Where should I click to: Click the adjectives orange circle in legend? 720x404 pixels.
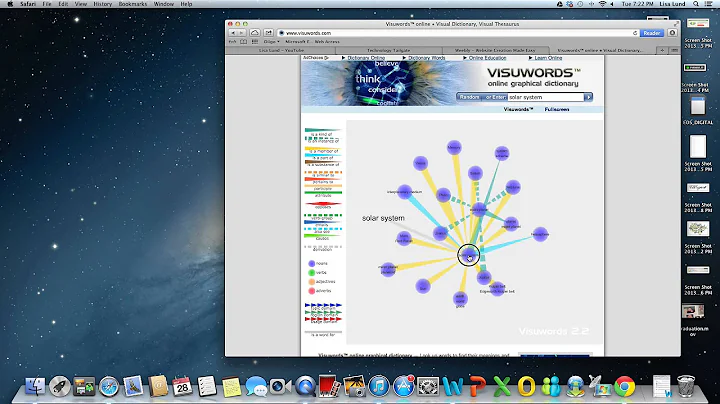tap(311, 282)
